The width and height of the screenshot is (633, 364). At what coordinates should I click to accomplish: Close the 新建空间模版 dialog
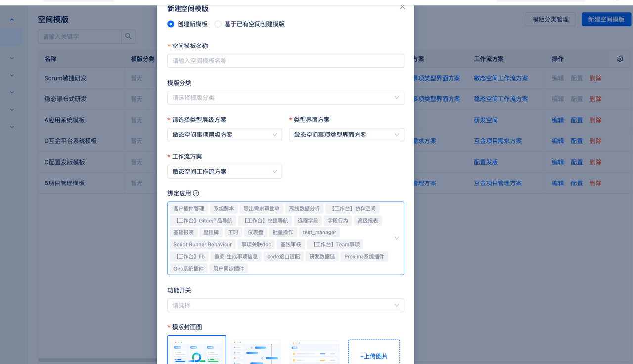pyautogui.click(x=402, y=7)
